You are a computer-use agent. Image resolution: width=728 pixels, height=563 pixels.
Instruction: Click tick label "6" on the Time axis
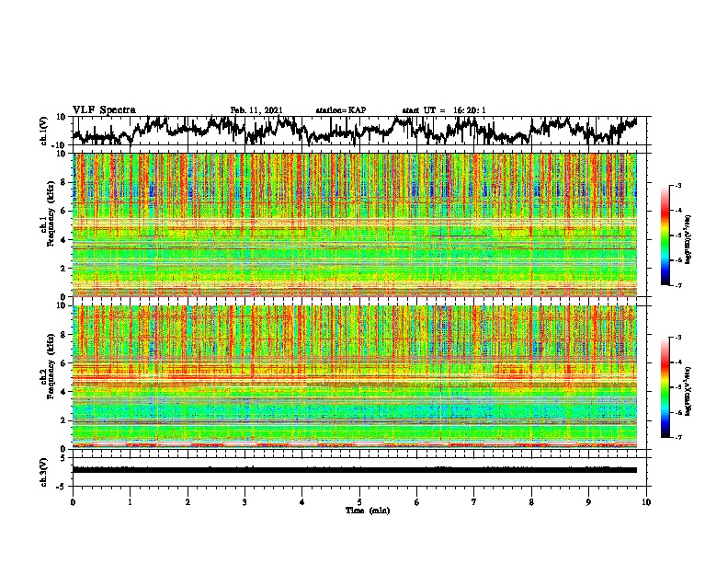pyautogui.click(x=417, y=502)
